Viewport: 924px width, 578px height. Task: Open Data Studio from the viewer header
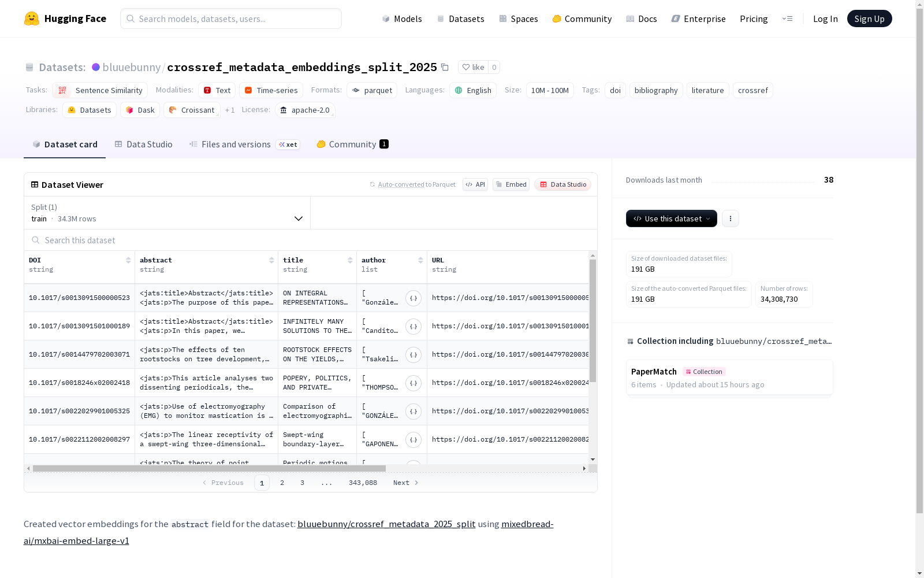coord(563,184)
